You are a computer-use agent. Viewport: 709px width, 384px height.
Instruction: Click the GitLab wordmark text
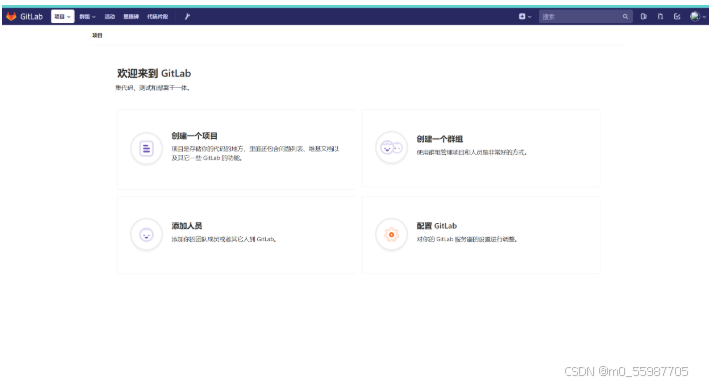31,17
